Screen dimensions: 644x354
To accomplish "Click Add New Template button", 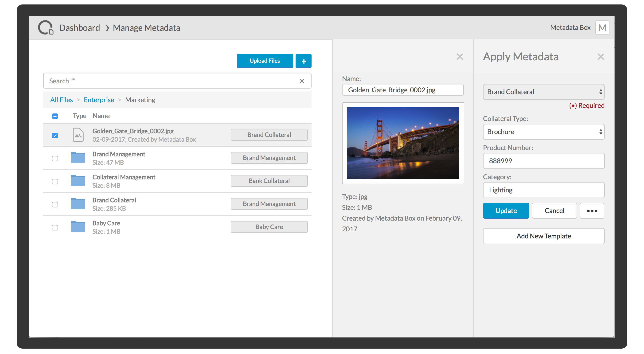I will click(543, 236).
